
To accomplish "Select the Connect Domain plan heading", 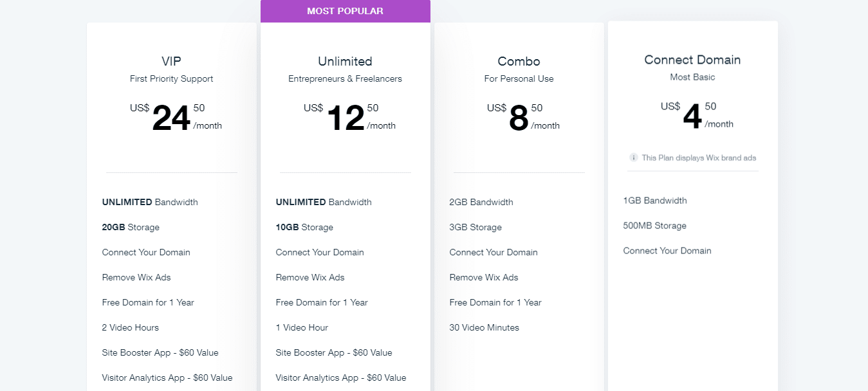I will click(692, 59).
